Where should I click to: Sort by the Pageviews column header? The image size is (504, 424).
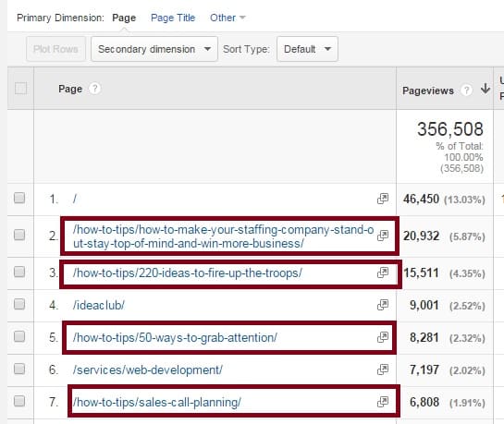[x=428, y=91]
